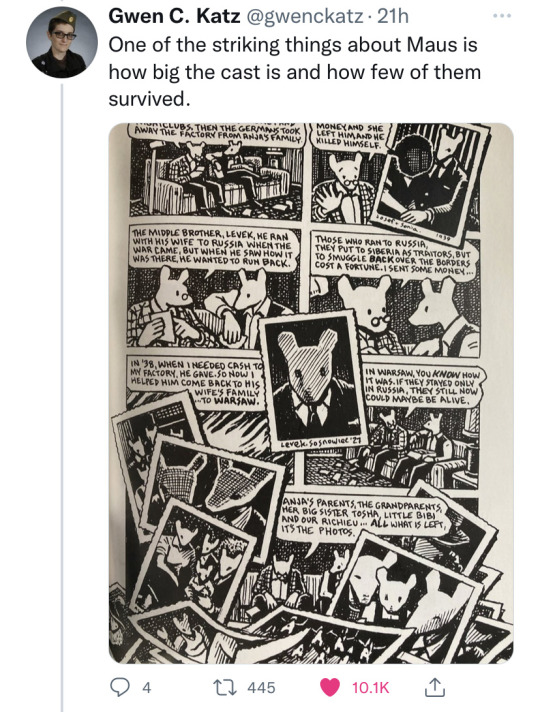Viewport: 540px width, 712px height.
Task: Click the thread line below the avatar
Action: (x=62, y=397)
